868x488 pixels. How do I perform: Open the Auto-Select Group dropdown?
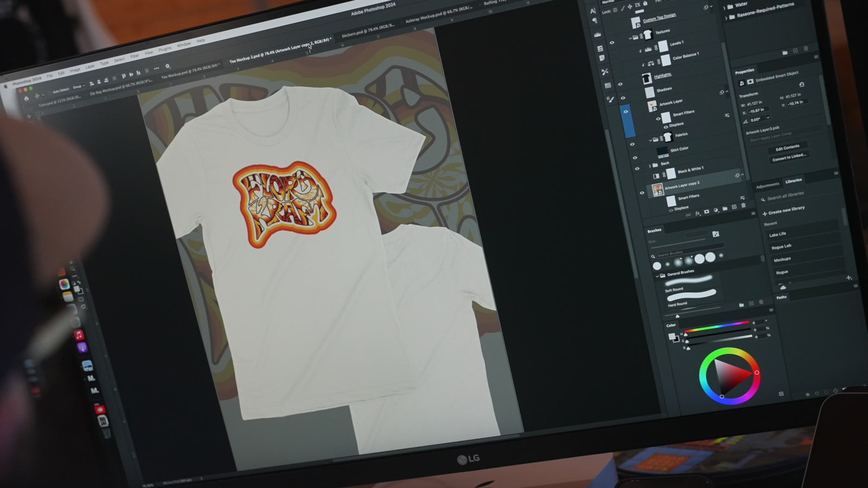[79, 86]
